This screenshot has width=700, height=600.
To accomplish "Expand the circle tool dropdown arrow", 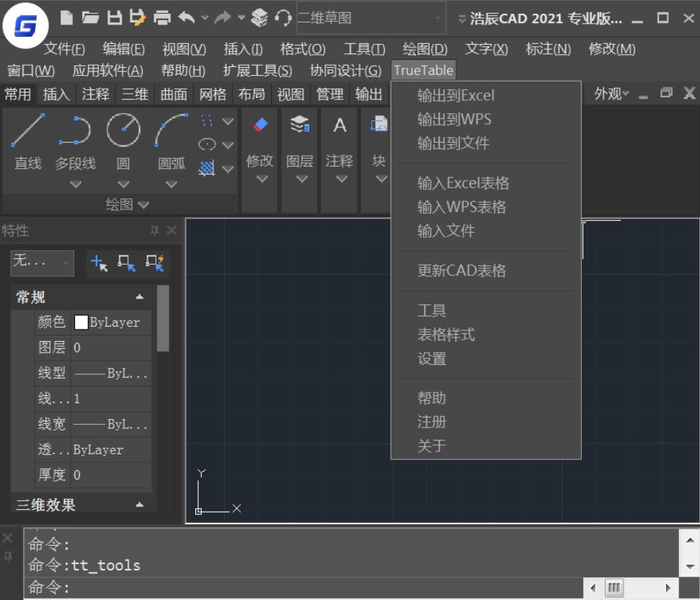I will 124,184.
